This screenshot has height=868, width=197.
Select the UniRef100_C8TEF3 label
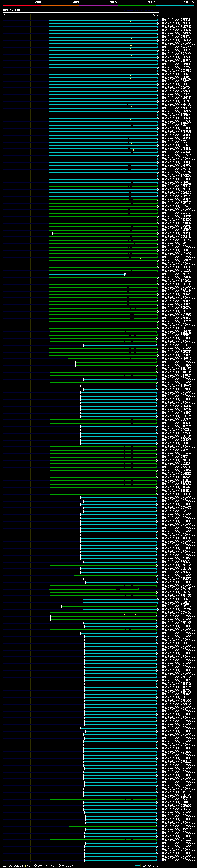tap(176, 345)
